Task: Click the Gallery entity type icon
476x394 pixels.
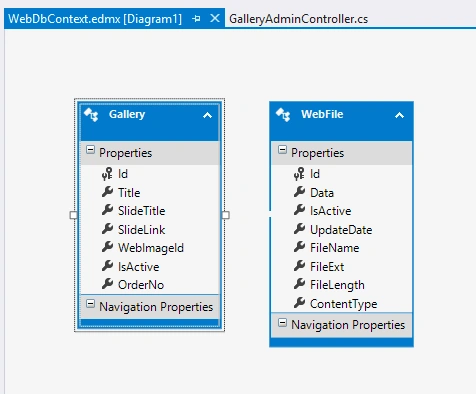Action: (91, 115)
